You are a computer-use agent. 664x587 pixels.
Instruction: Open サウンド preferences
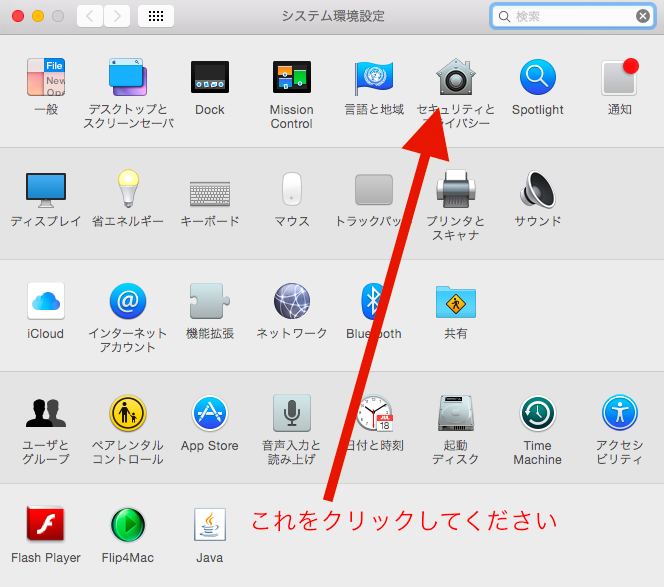538,189
